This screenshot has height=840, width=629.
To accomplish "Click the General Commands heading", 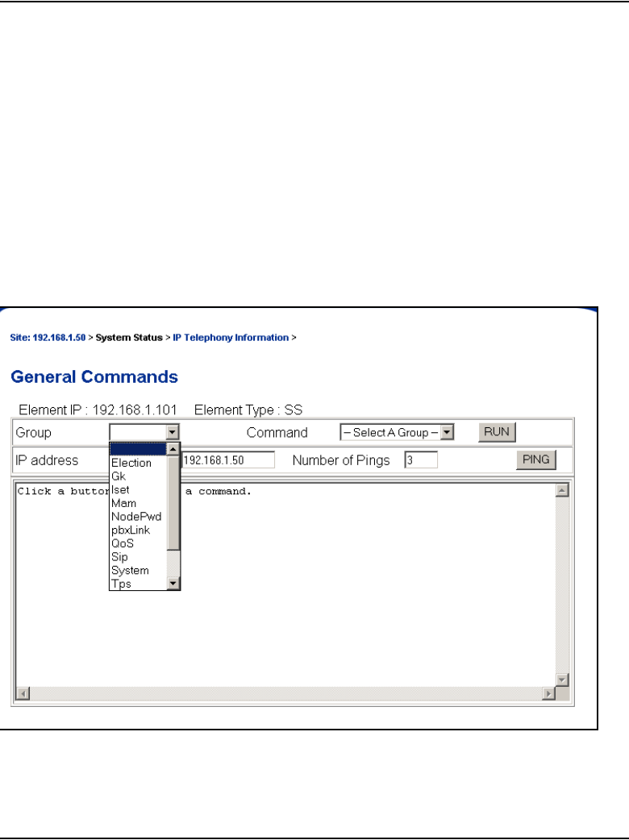I will (x=94, y=376).
